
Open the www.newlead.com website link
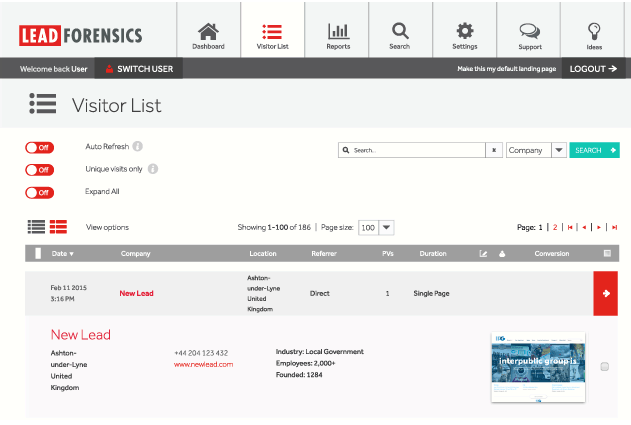click(x=203, y=364)
